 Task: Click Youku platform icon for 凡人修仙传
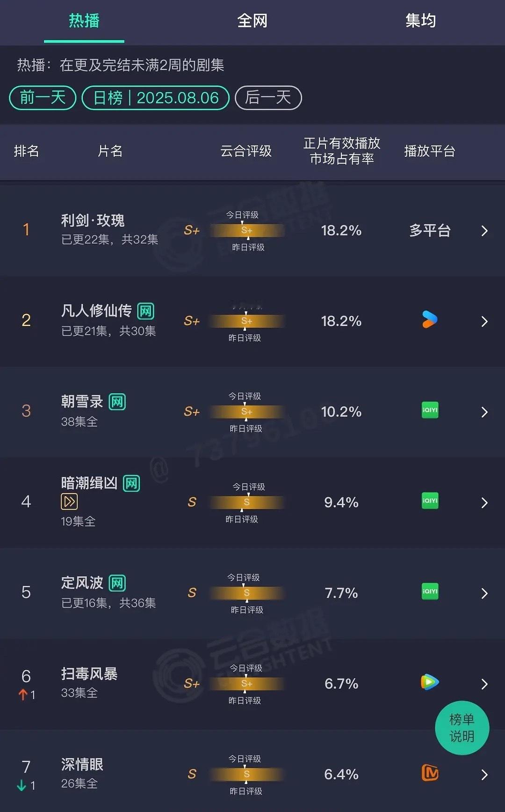point(430,319)
